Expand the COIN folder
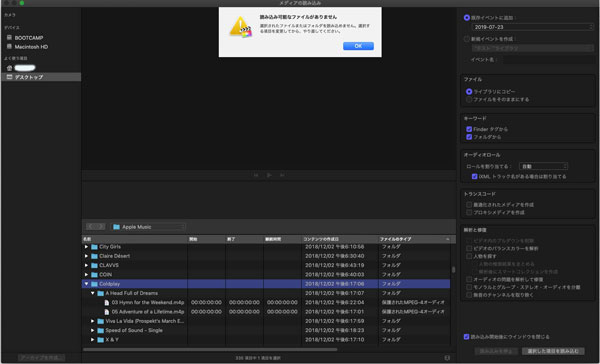The image size is (600, 364). (86, 274)
